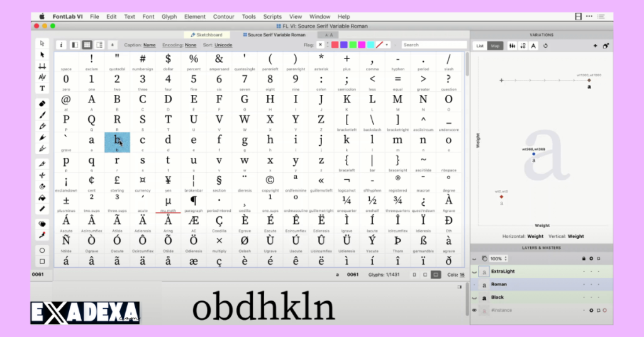
Task: Toggle the red circle on #instance layer
Action: point(604,311)
